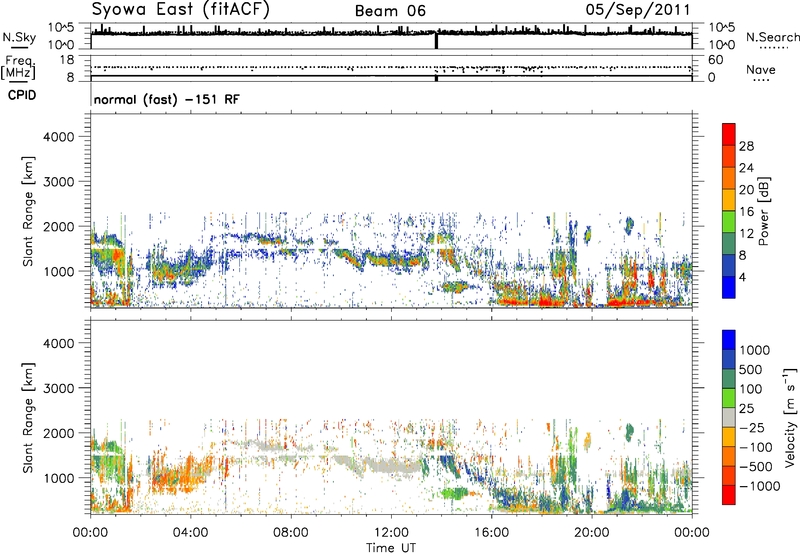Viewport: 800px width, 554px height.
Task: Click the '12' label on Power colorbar
Action: click(746, 234)
